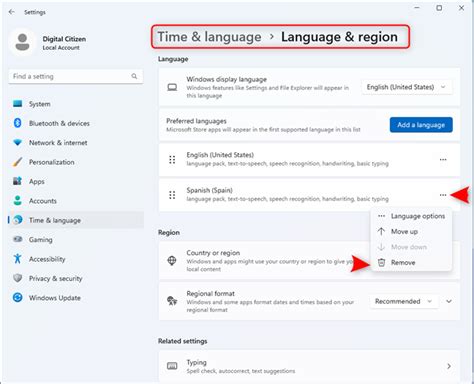
Task: Click the System monitor icon
Action: tap(18, 104)
